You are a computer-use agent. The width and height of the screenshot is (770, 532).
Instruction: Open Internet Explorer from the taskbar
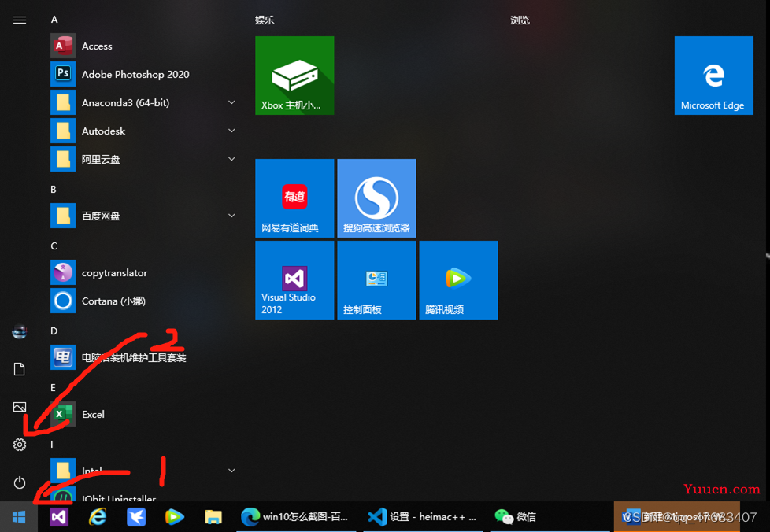tap(98, 517)
